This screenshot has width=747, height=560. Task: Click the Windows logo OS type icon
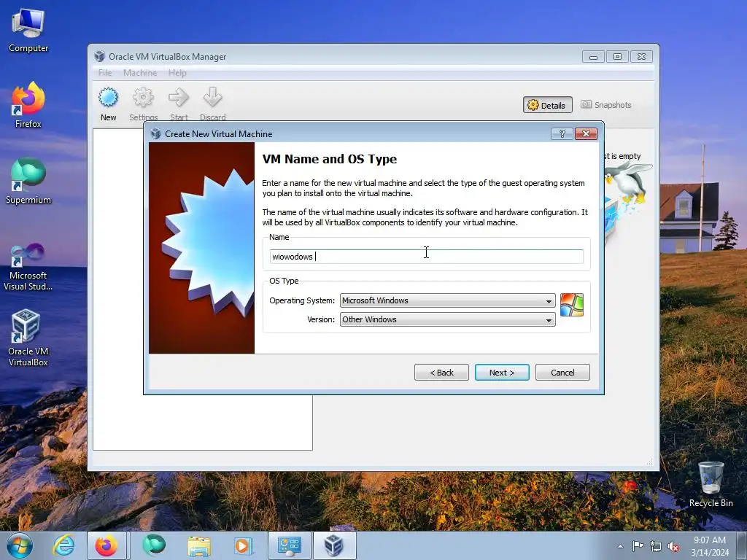tap(572, 305)
